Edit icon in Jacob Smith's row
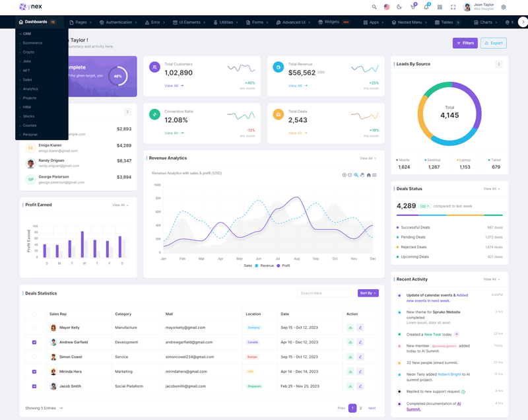528x420 pixels. (x=360, y=386)
